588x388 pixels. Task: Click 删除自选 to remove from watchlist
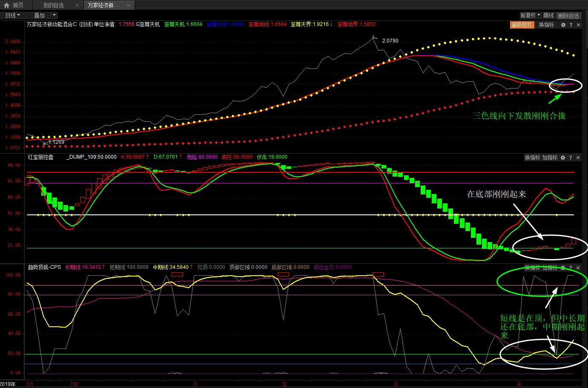pos(568,15)
